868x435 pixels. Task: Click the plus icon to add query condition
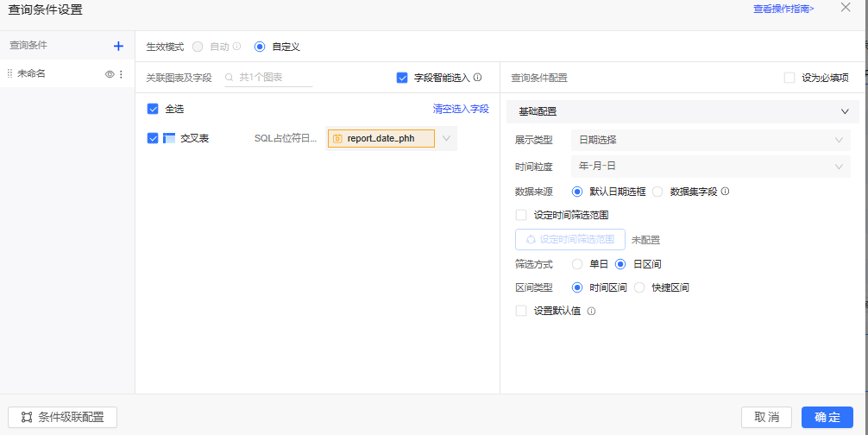coord(118,46)
